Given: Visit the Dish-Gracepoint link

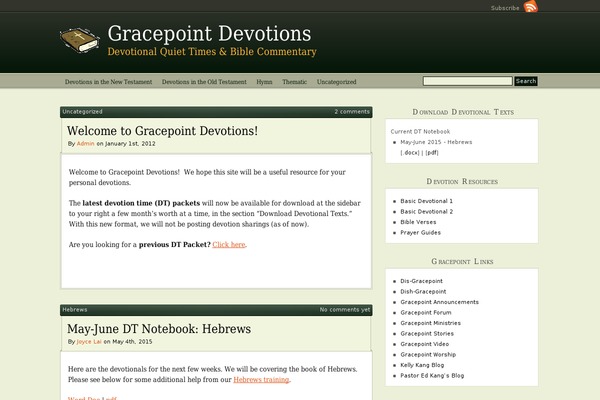Looking at the screenshot, I should pyautogui.click(x=423, y=292).
